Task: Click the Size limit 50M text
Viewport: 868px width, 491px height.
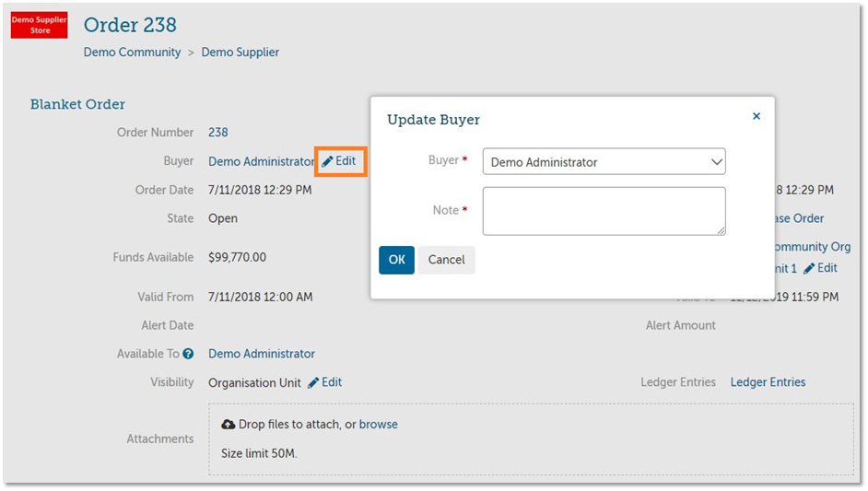Action: (x=259, y=454)
